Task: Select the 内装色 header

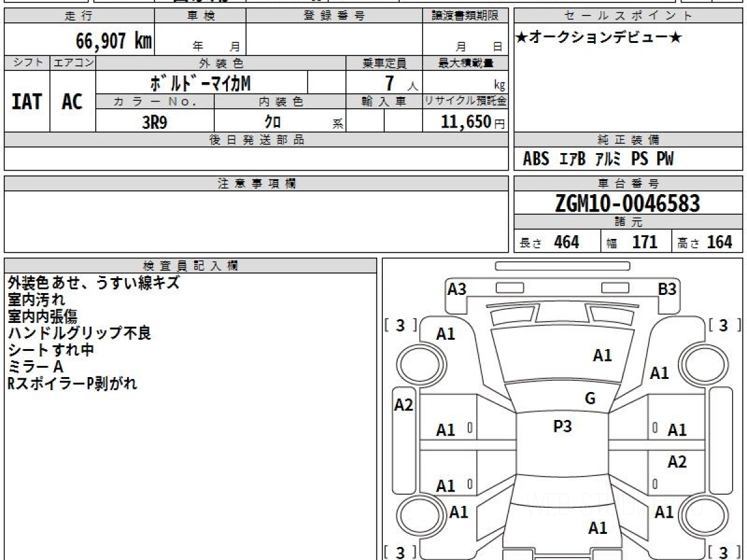Action: (x=280, y=101)
